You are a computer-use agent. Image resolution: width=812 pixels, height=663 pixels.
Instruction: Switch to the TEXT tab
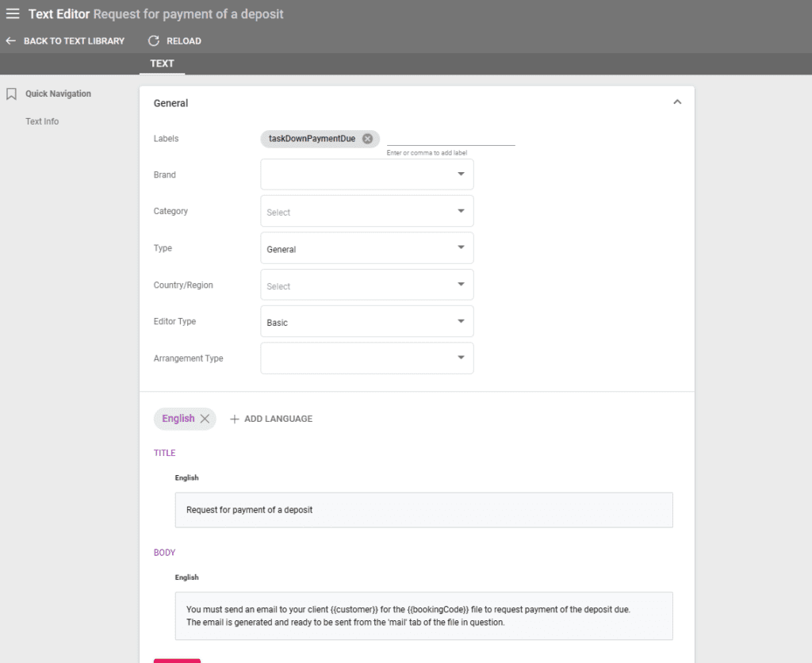coord(162,63)
